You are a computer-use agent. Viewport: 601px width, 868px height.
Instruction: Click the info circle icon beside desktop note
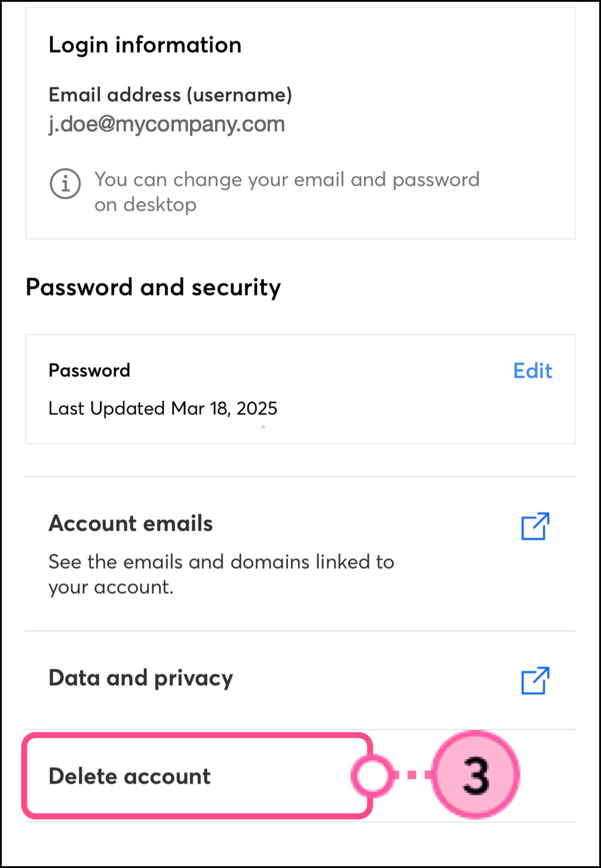point(65,184)
